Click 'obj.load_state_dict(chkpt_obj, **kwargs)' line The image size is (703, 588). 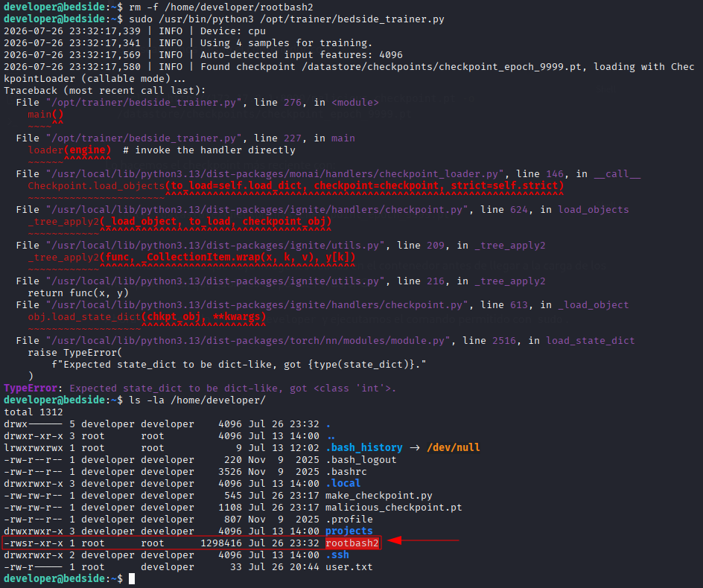pos(147,317)
